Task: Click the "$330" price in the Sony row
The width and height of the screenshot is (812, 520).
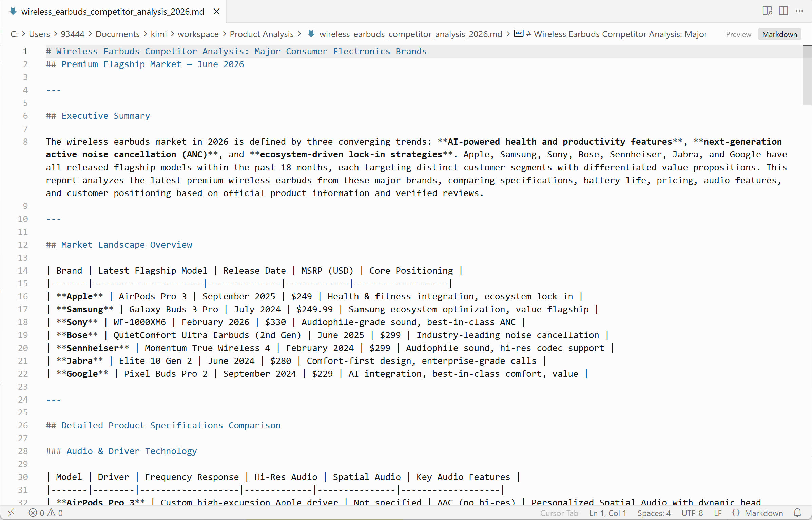Action: click(275, 322)
